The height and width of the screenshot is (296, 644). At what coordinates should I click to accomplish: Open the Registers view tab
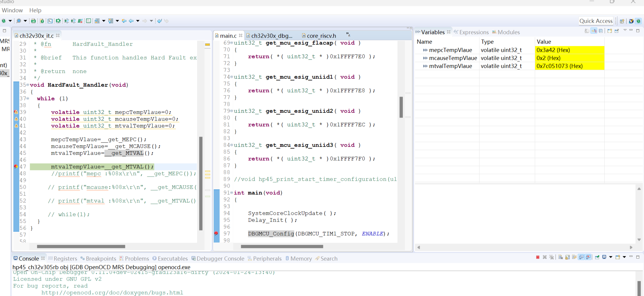(x=62, y=258)
